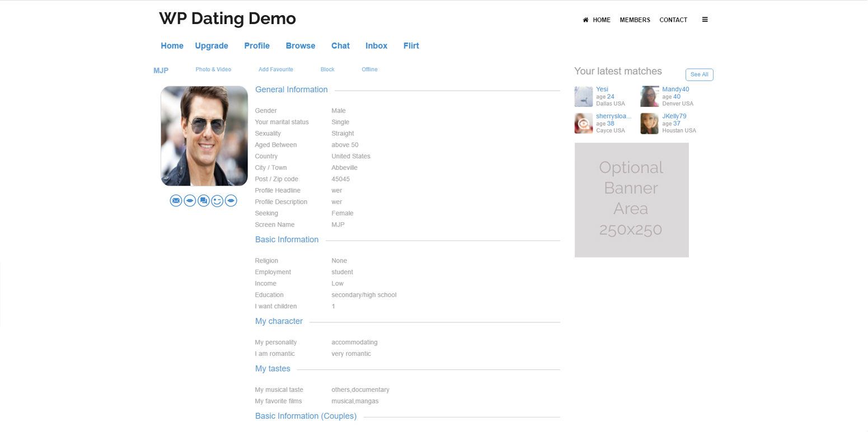This screenshot has height=432, width=868.
Task: Click the envelope send-message icon under photo
Action: [x=176, y=200]
